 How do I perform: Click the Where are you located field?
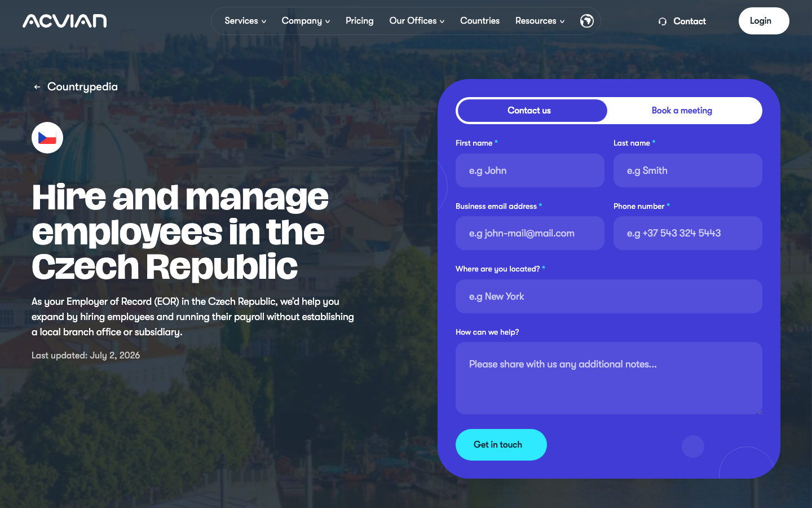(609, 296)
